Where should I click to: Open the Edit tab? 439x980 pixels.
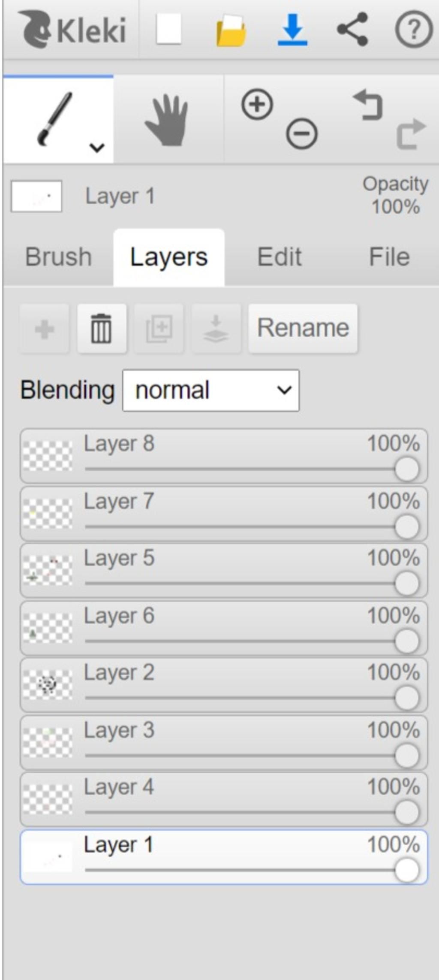(280, 257)
